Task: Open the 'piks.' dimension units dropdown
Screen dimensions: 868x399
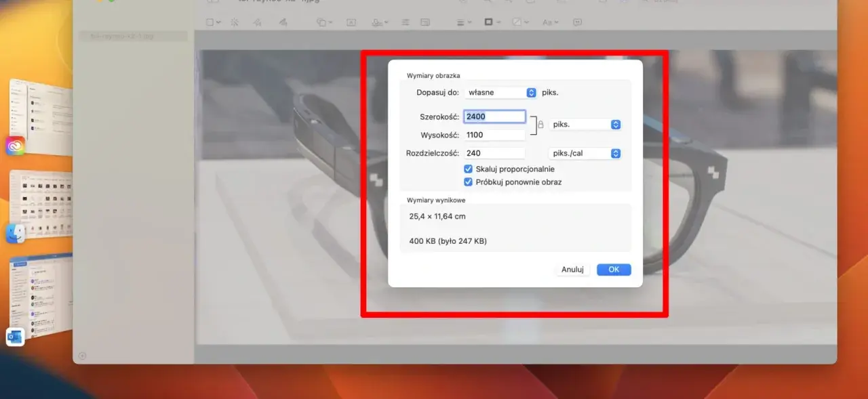Action: (585, 125)
